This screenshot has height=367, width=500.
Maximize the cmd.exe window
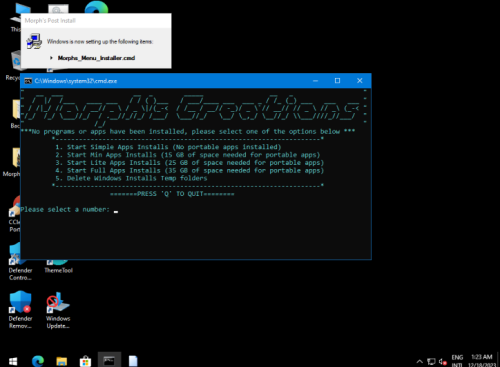337,81
